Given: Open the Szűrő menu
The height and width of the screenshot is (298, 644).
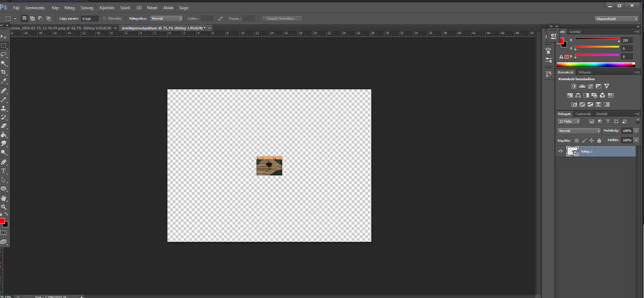Looking at the screenshot, I should (x=125, y=8).
